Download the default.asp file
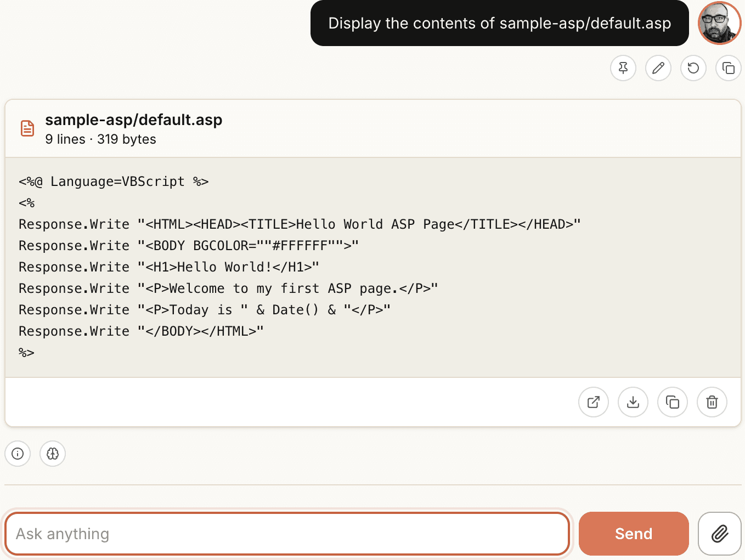Viewport: 745px width, 560px height. (633, 402)
